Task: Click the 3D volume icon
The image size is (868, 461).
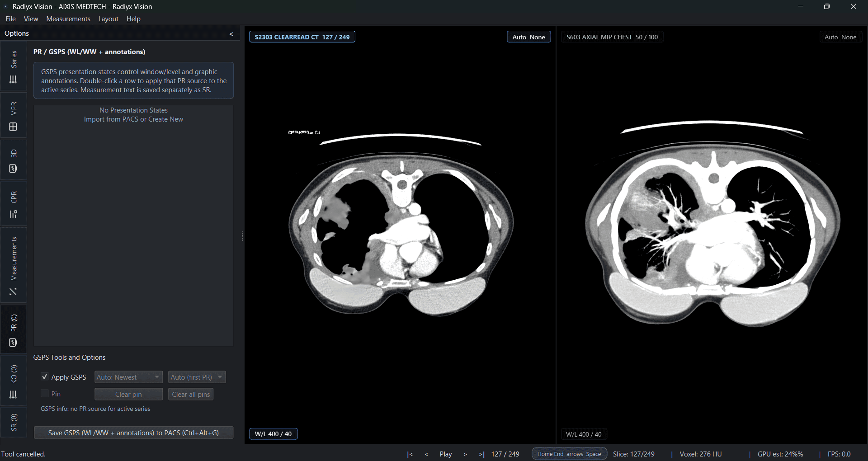Action: 13,169
